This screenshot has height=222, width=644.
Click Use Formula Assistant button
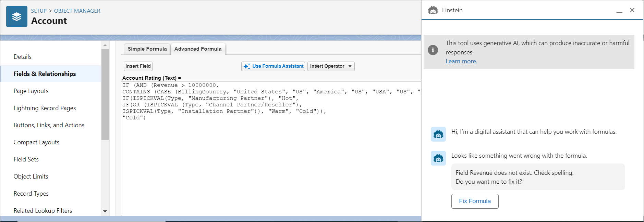pos(273,66)
